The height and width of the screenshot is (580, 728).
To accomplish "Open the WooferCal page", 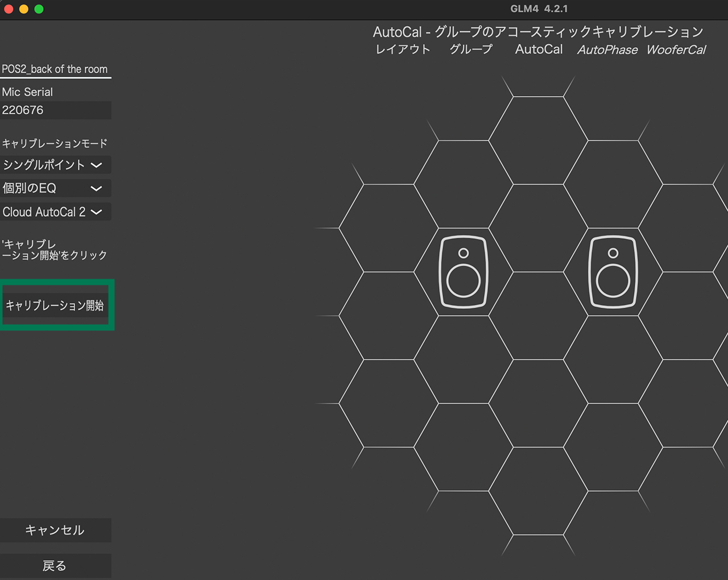I will [x=676, y=50].
